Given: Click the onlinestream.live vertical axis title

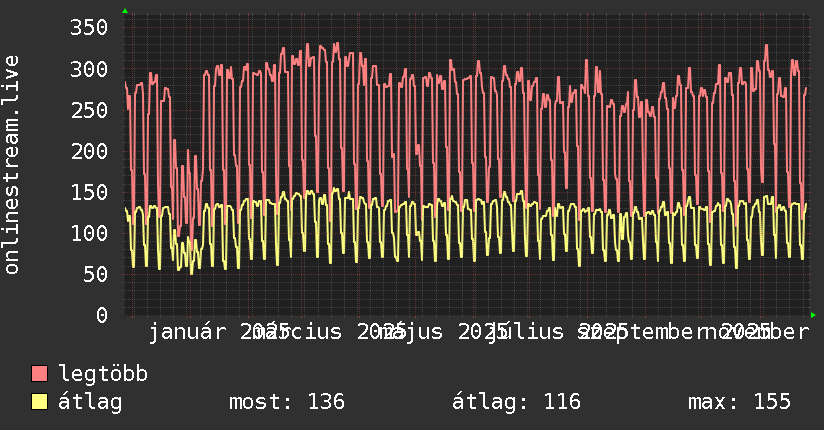Looking at the screenshot, I should coord(12,165).
